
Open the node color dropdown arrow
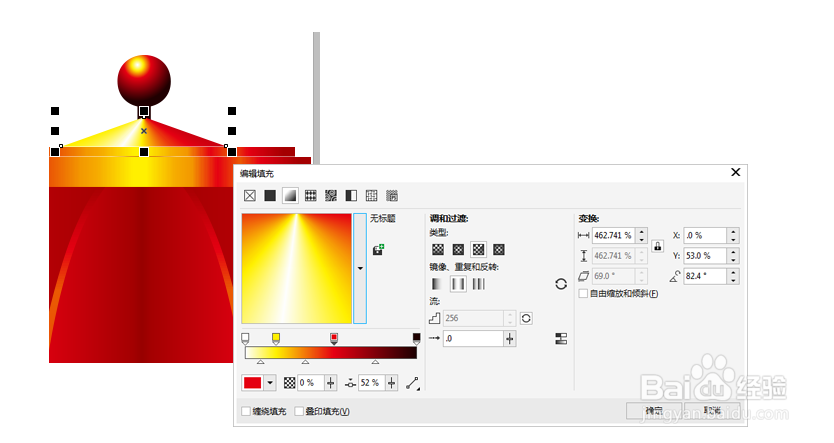270,383
